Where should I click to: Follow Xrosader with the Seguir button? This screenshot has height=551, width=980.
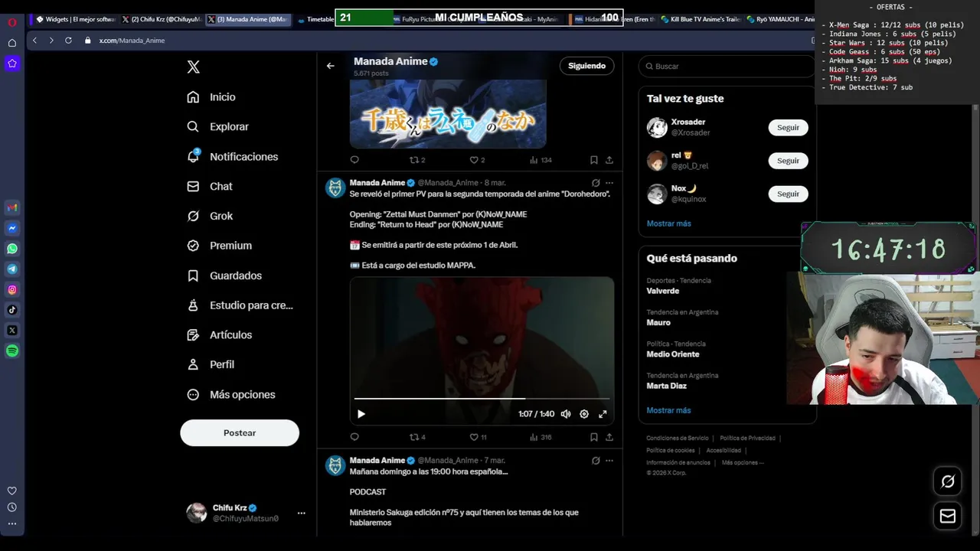click(x=788, y=128)
